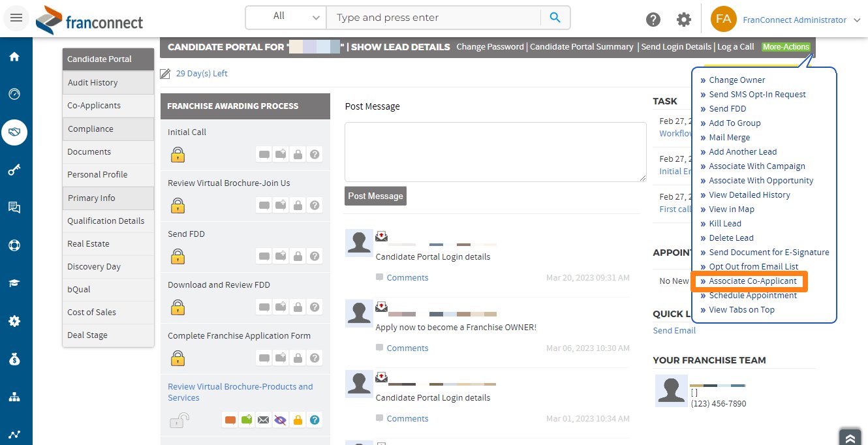This screenshot has height=445, width=868.
Task: Select Mail Merge from the menu
Action: 729,138
